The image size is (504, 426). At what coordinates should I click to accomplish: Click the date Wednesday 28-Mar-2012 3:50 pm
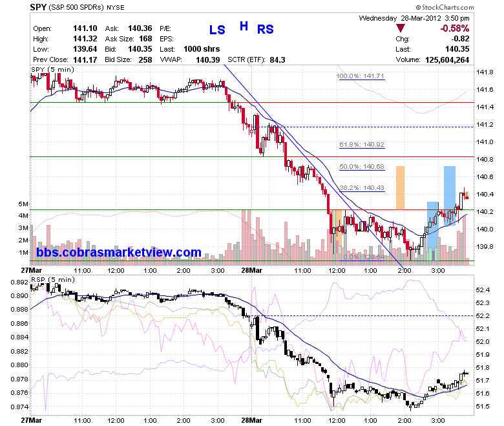pos(414,18)
